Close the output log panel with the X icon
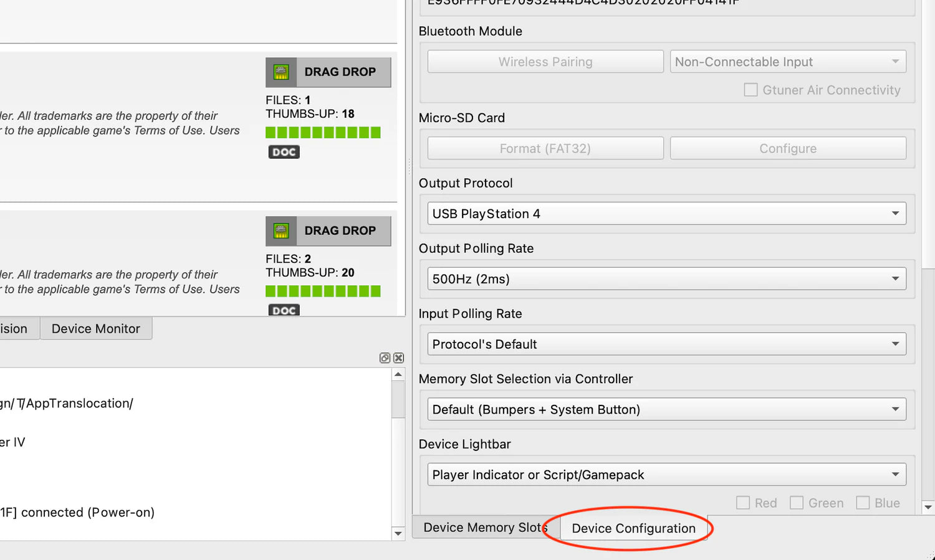The image size is (935, 560). coord(399,358)
